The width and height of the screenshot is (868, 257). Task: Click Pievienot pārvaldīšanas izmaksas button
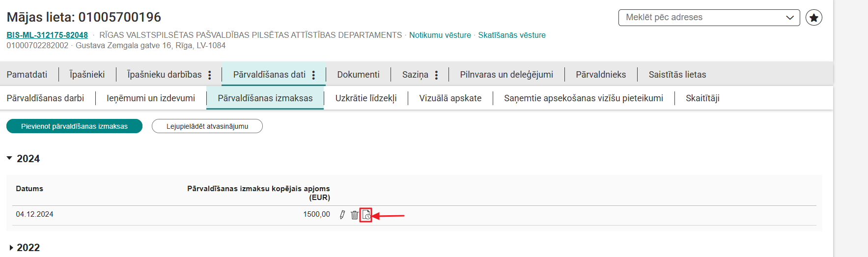(74, 126)
